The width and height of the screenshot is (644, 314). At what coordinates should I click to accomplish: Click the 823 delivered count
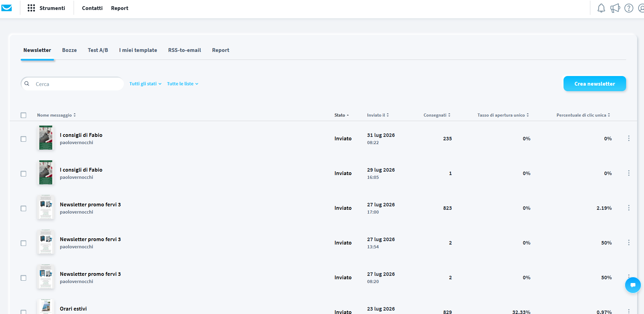(448, 208)
